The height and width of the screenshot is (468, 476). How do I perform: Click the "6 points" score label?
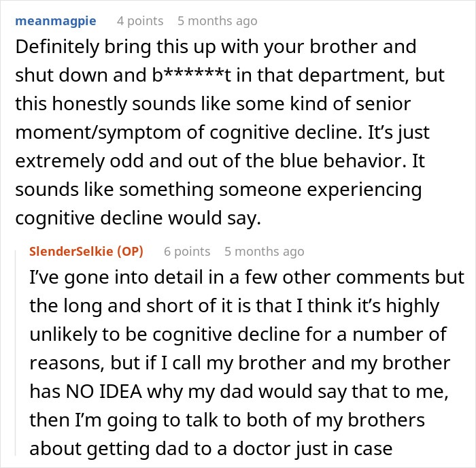tap(187, 252)
